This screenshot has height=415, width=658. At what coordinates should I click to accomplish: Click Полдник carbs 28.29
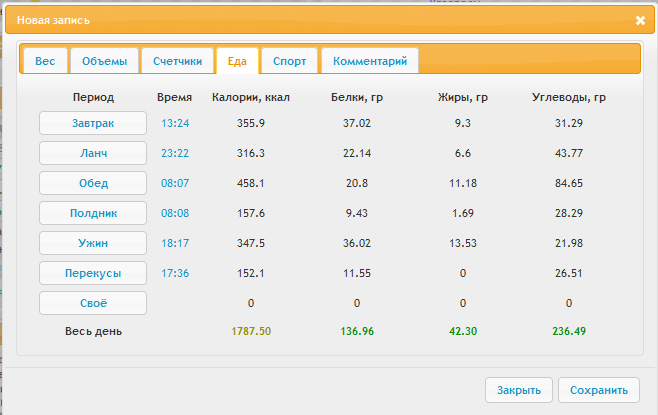pyautogui.click(x=569, y=213)
